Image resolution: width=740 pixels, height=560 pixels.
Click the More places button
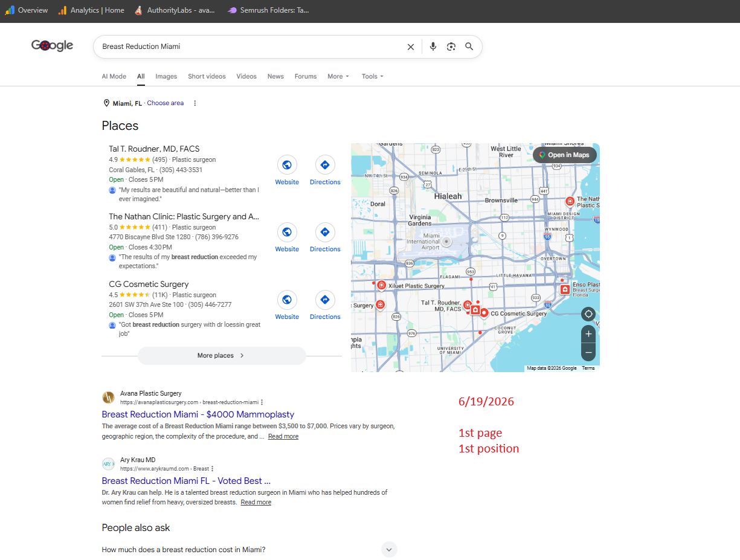click(x=222, y=356)
